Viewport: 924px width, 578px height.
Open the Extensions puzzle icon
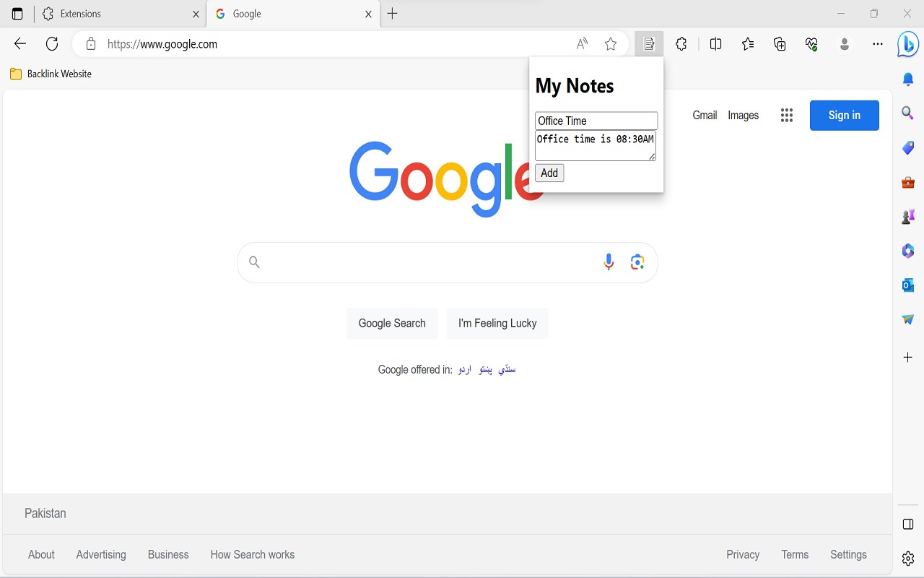tap(681, 44)
